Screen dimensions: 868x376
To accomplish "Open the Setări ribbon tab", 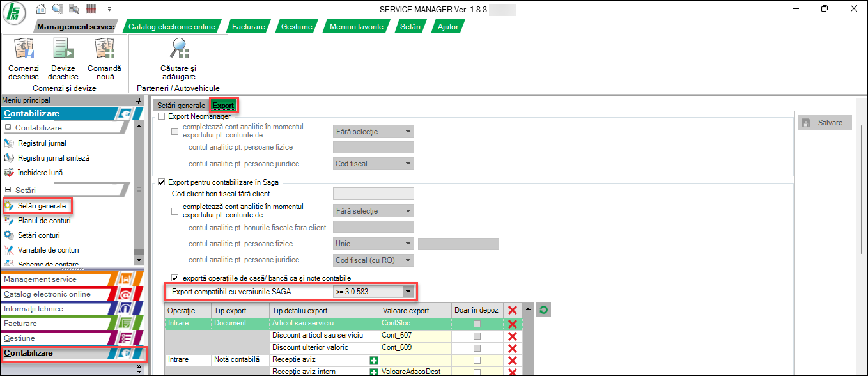I will (410, 27).
